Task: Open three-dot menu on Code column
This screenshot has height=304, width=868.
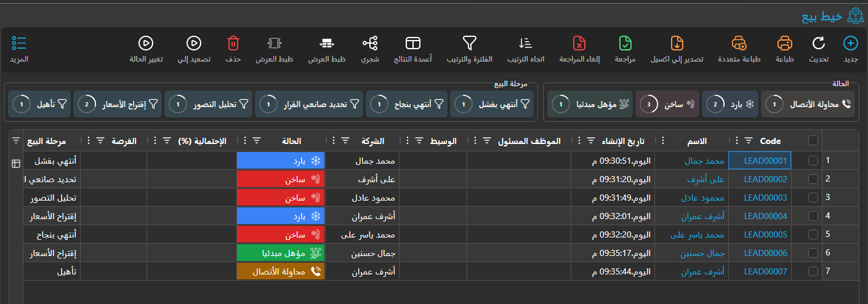Action: tap(736, 141)
